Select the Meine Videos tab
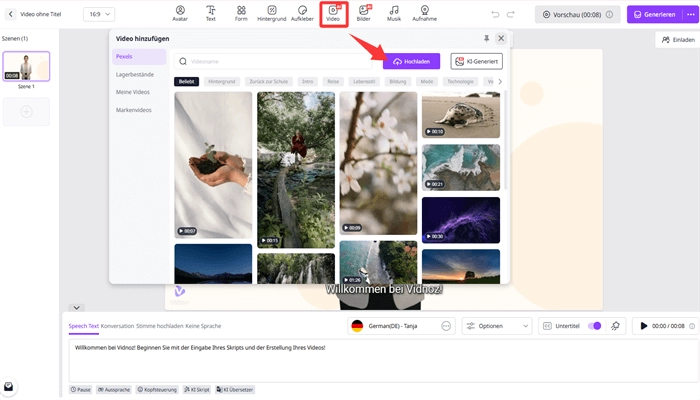The height and width of the screenshot is (400, 700). point(133,92)
